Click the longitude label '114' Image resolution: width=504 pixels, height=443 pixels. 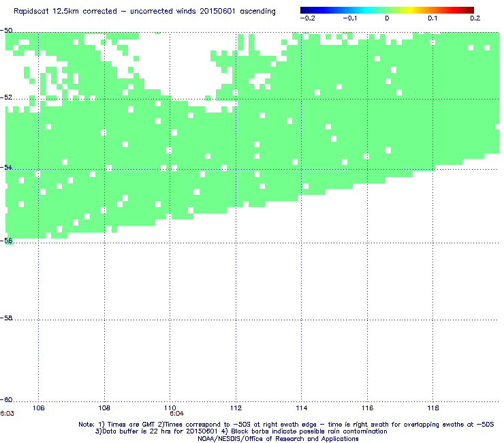[x=302, y=408]
